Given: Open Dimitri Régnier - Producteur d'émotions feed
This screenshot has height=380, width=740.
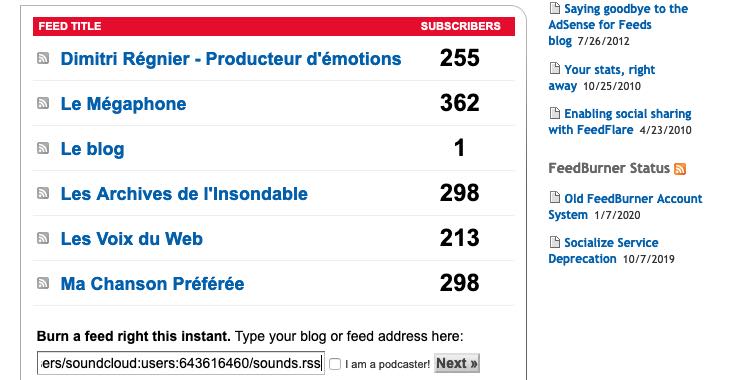Looking at the screenshot, I should click(x=231, y=59).
